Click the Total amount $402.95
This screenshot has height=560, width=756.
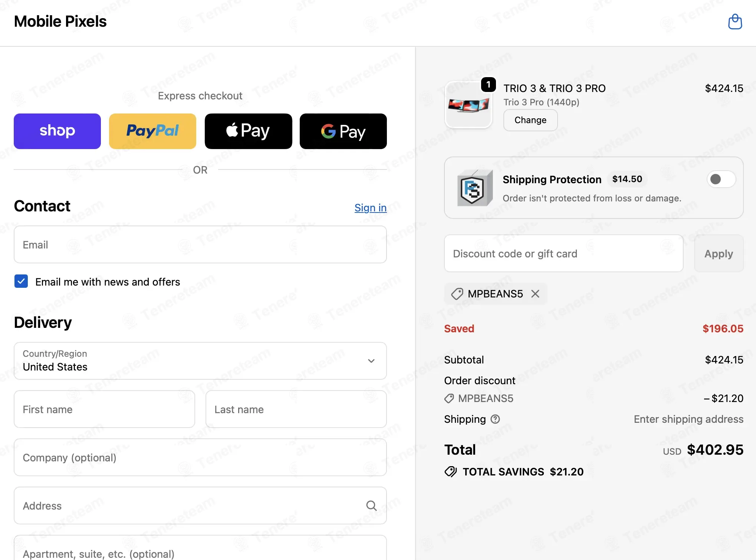pyautogui.click(x=715, y=450)
